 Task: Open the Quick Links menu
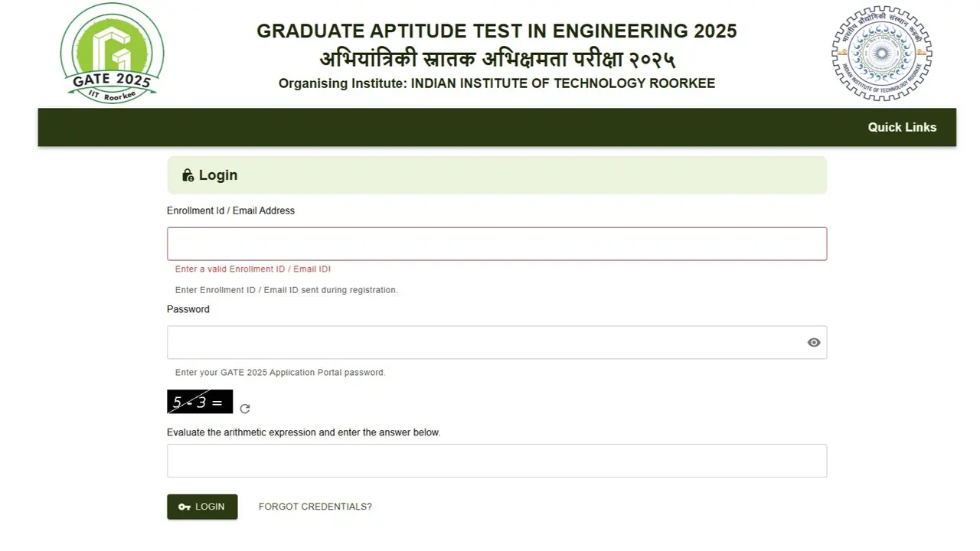tap(902, 127)
